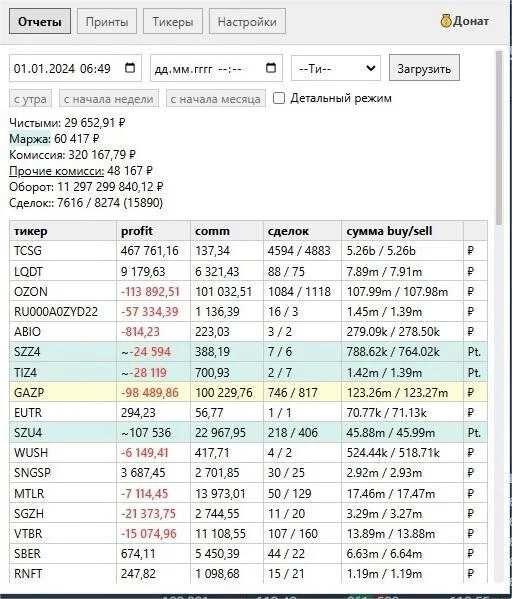Sort by the тикер column header

tap(63, 231)
